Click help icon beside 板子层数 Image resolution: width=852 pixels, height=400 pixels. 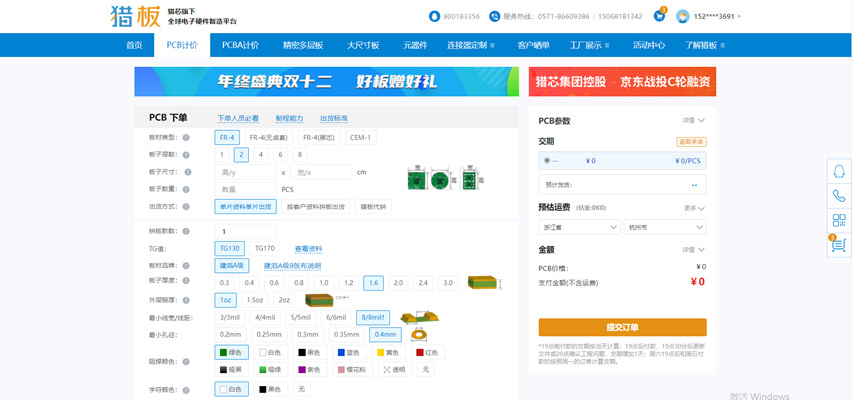tap(187, 155)
